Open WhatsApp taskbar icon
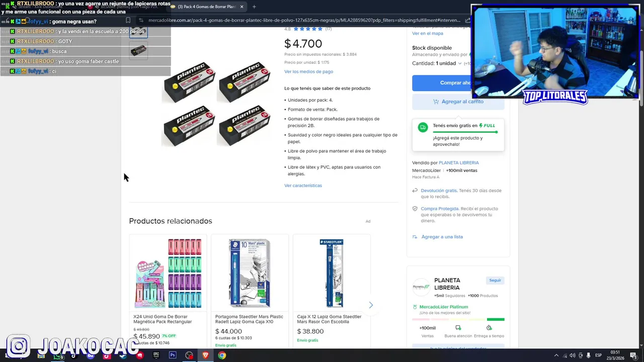The image size is (644, 362). tap(58, 356)
